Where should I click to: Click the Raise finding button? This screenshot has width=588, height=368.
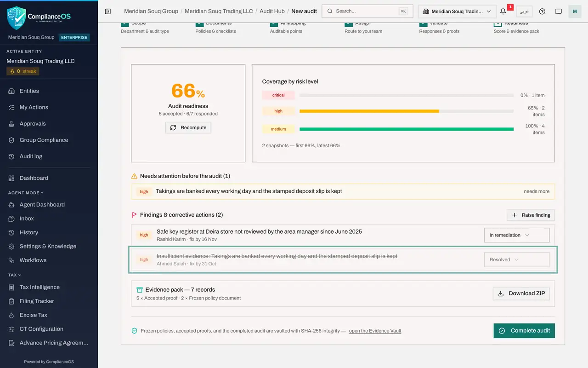531,215
